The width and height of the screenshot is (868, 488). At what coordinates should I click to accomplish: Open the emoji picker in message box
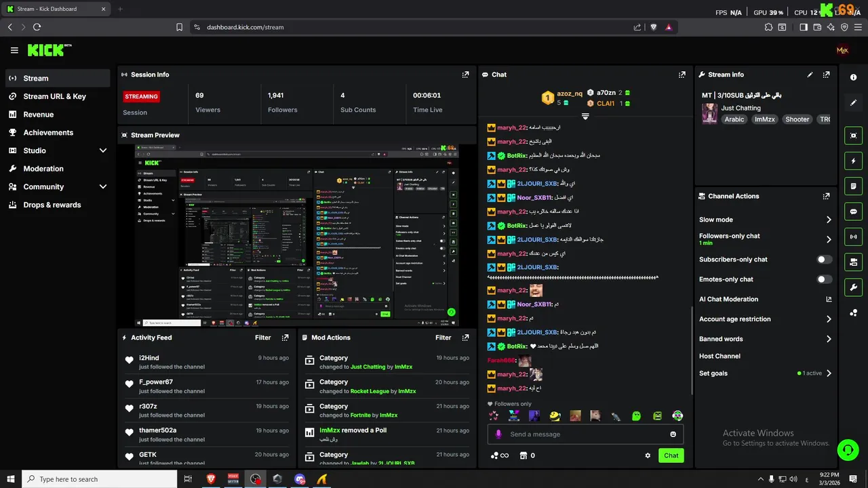pyautogui.click(x=673, y=434)
